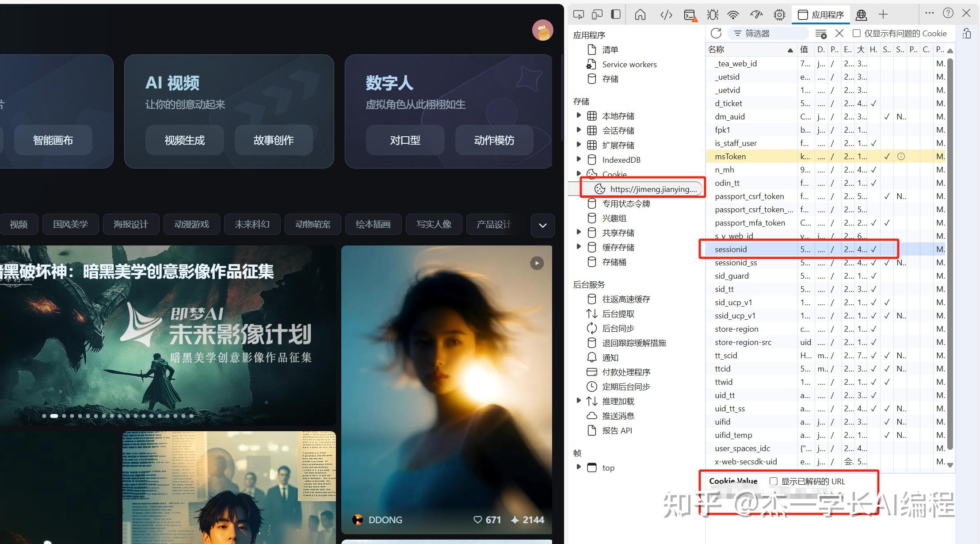Select the sessionid cookie row
The width and height of the screenshot is (980, 544).
731,249
